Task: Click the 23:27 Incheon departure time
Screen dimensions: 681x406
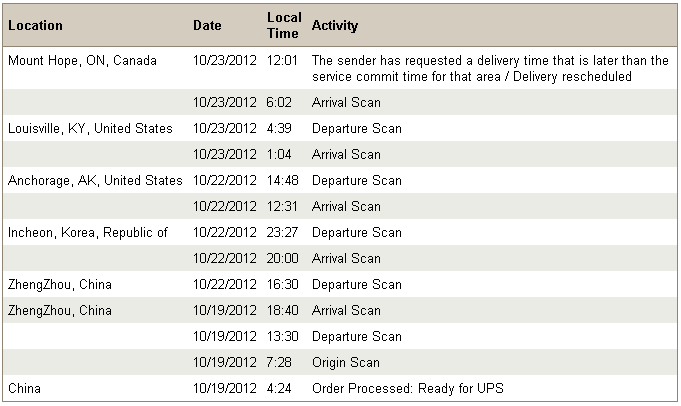Action: pos(283,233)
